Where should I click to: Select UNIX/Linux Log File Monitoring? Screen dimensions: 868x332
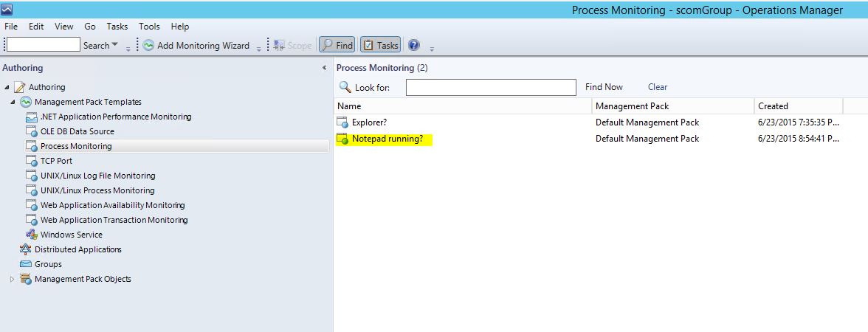click(x=98, y=176)
